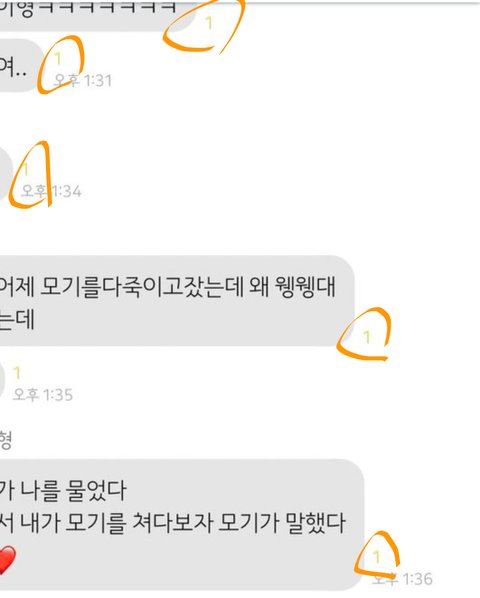Click the red heart emoji in the last message

pos(6,560)
